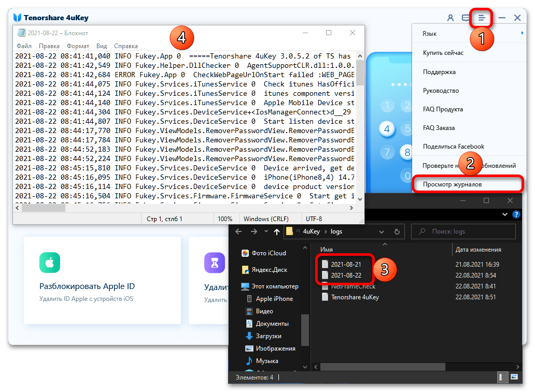The image size is (535, 392).
Task: Sort files by Дата изменения column
Action: [x=478, y=249]
